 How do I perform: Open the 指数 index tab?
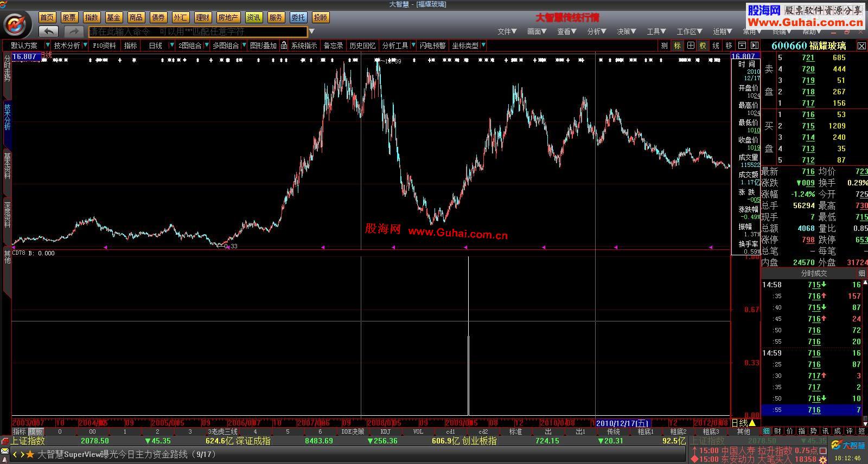click(x=92, y=17)
